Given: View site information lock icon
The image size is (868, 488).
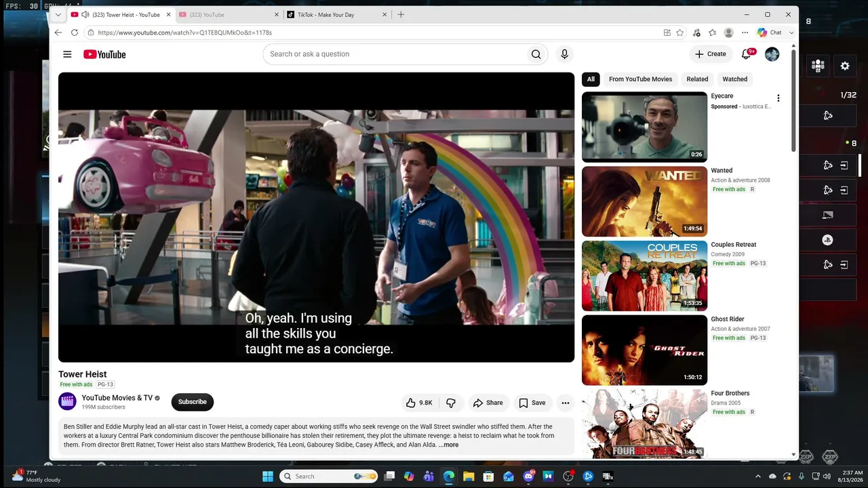Looking at the screenshot, I should pos(91,33).
